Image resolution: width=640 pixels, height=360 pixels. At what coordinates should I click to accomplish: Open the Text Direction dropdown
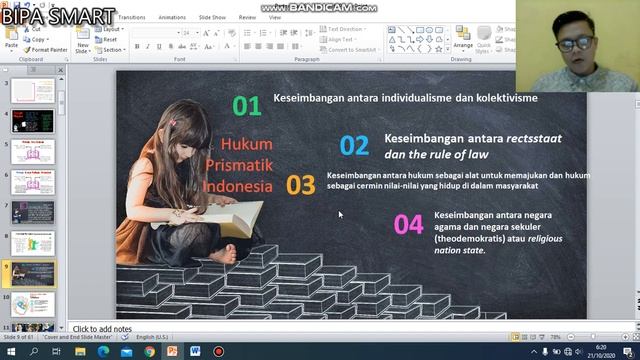coord(343,29)
